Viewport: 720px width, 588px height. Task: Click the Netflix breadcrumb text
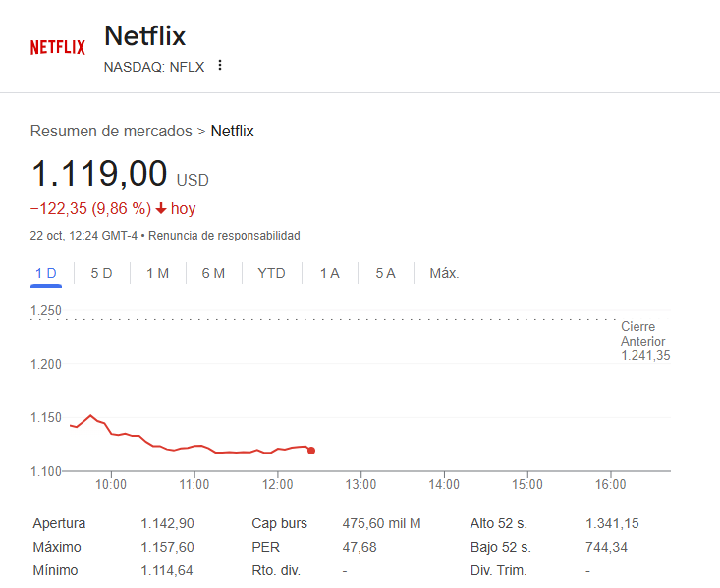pyautogui.click(x=233, y=131)
